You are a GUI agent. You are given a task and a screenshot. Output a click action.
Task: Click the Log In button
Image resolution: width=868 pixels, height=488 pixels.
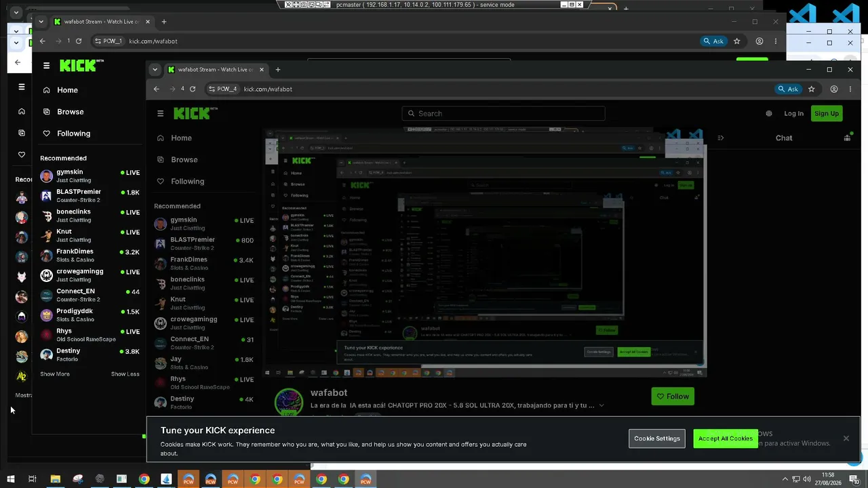[x=793, y=113]
